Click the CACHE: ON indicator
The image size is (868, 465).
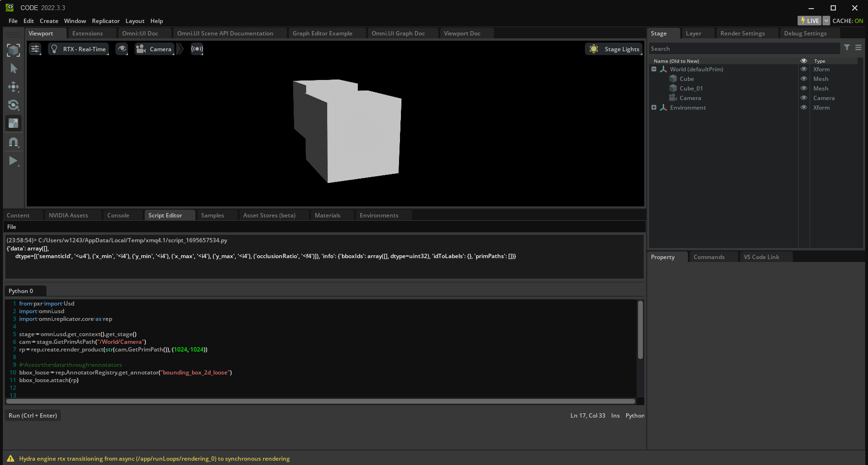[x=847, y=21]
